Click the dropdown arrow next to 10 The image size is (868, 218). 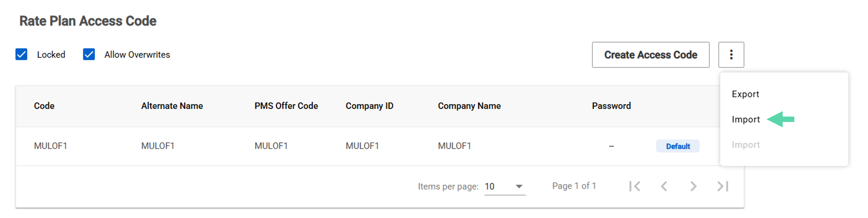tap(519, 186)
